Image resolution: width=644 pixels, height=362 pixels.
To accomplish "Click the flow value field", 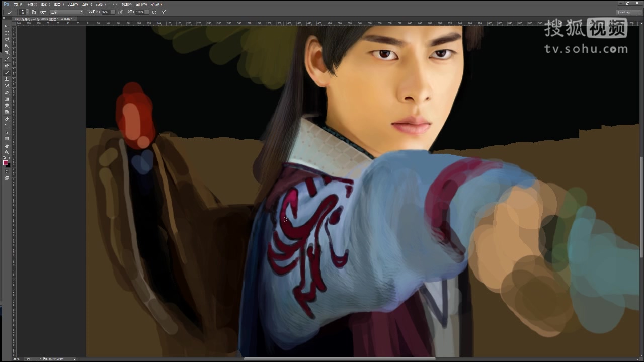I will coord(140,12).
